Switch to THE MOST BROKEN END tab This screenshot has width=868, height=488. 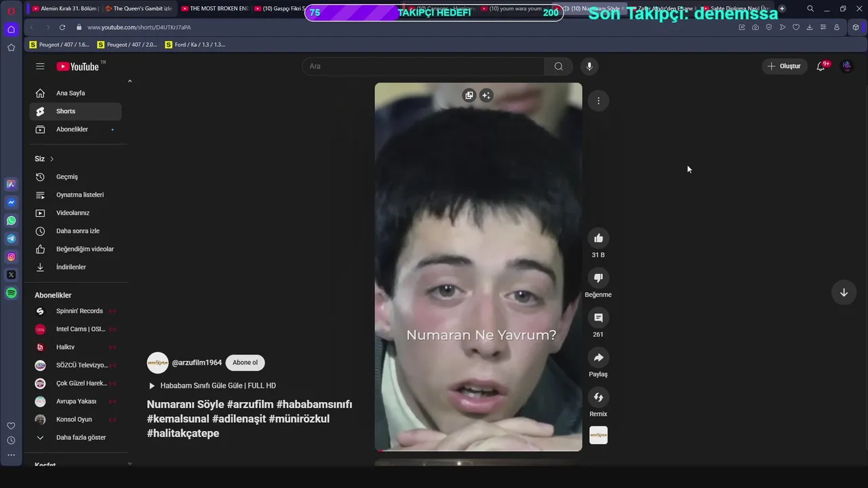pos(214,9)
